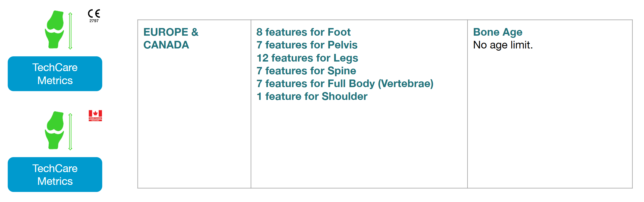
Task: Click the Health Canada flag badge
Action: (95, 115)
